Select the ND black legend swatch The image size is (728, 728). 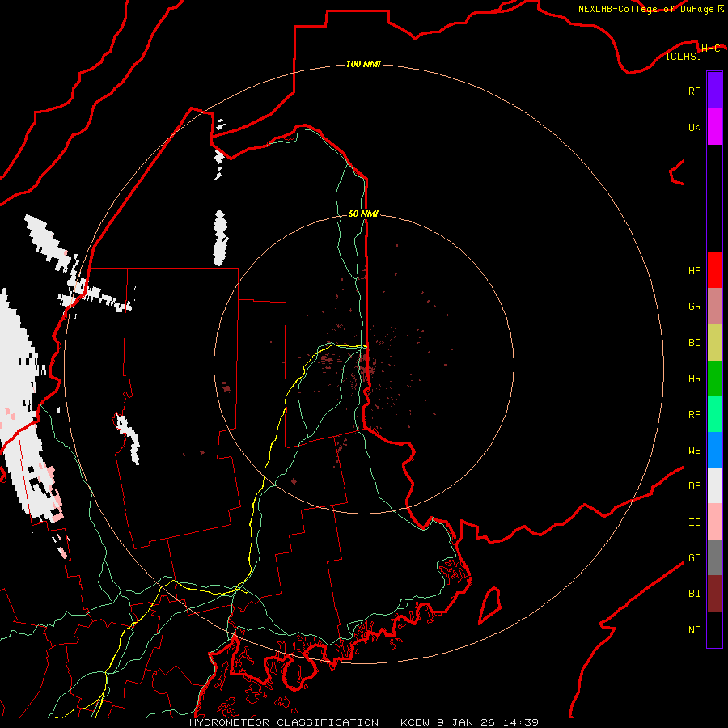[714, 629]
